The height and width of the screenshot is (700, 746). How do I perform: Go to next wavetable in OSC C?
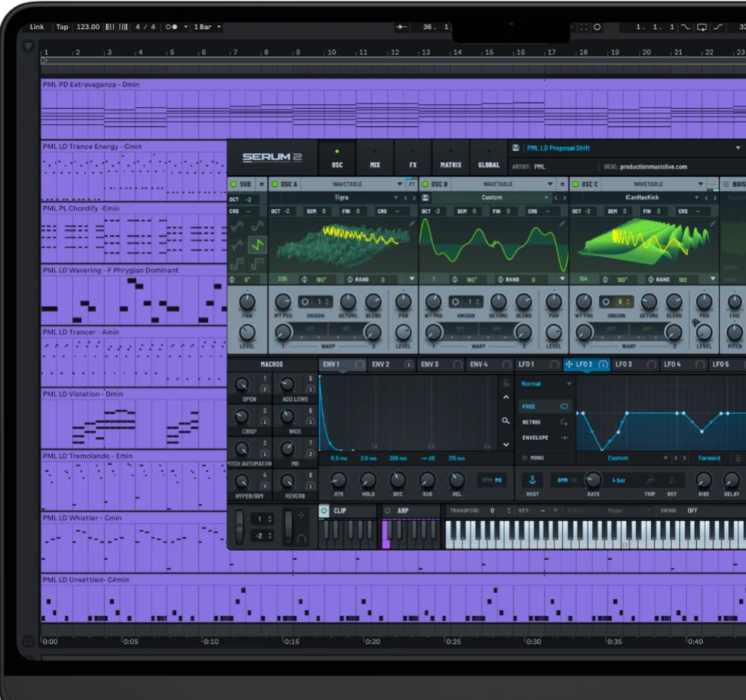tap(715, 198)
